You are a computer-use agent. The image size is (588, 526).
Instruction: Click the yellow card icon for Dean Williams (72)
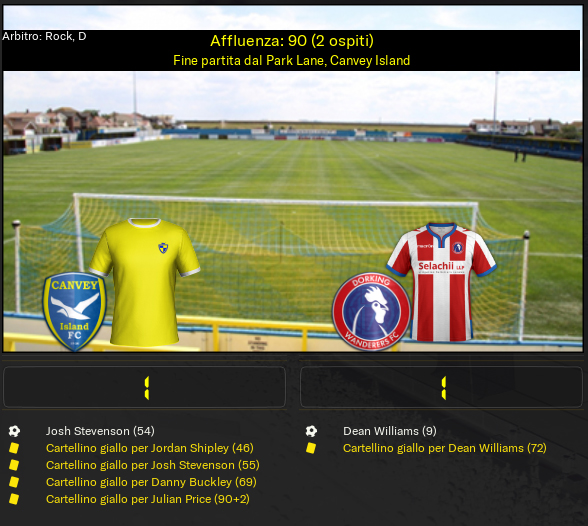coord(311,448)
